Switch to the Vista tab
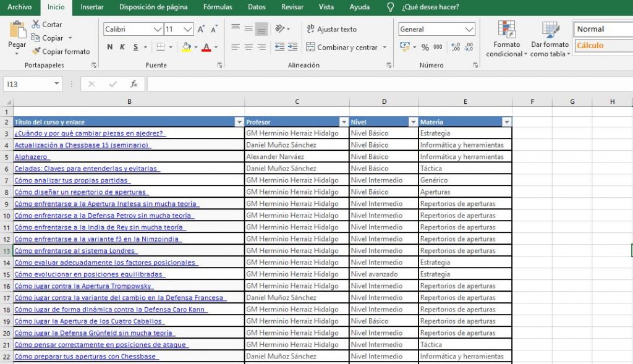 pos(326,7)
